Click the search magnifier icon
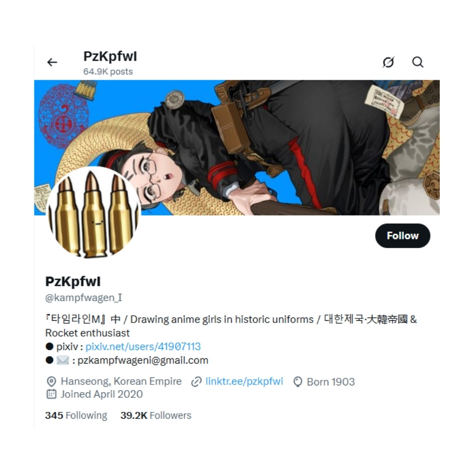The image size is (476, 476). click(x=418, y=62)
